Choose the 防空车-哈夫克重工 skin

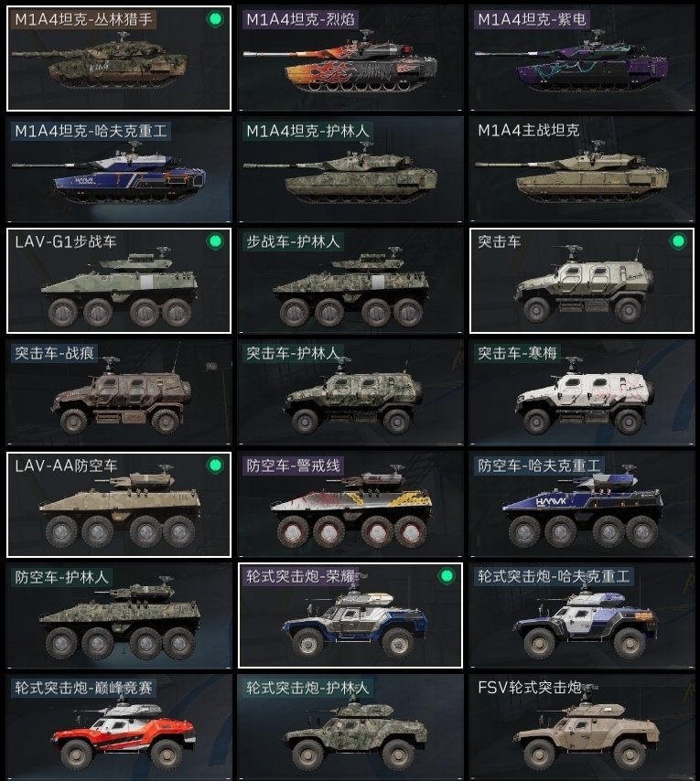coord(582,504)
